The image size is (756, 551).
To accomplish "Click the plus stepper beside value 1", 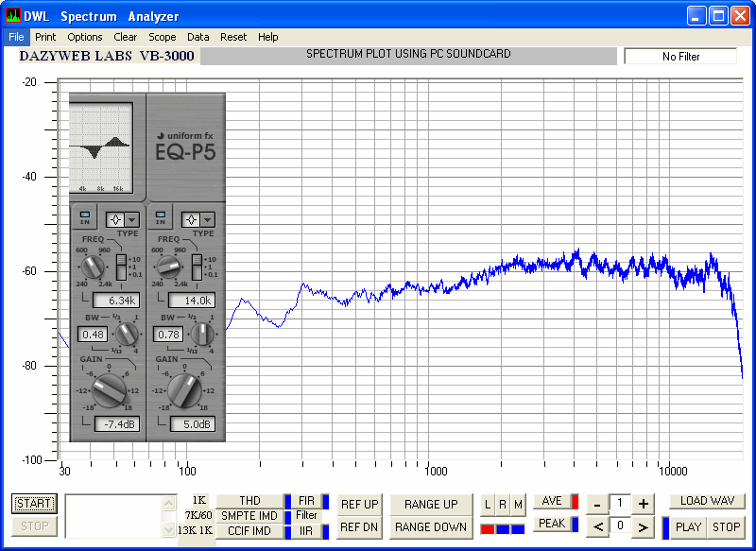I will (x=644, y=505).
